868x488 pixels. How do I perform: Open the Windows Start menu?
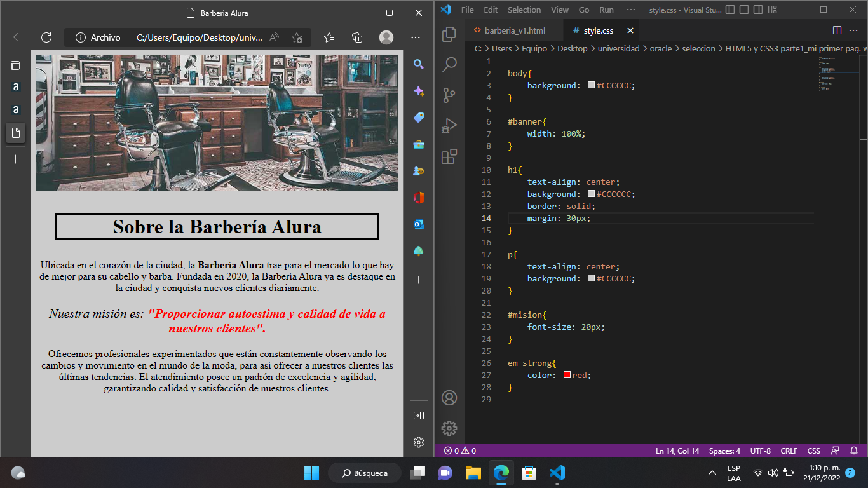coord(311,473)
